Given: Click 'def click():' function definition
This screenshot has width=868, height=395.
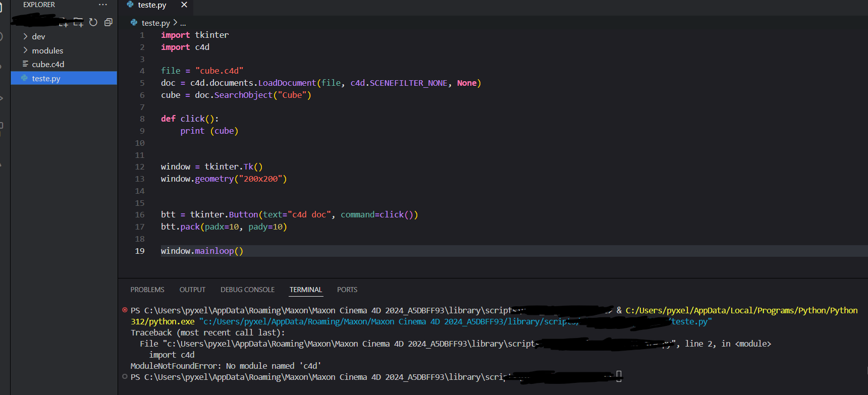Looking at the screenshot, I should 190,119.
